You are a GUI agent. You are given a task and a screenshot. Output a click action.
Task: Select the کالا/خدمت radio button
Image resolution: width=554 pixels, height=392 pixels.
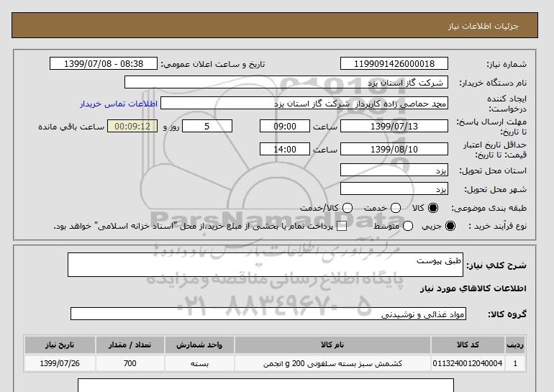348,208
